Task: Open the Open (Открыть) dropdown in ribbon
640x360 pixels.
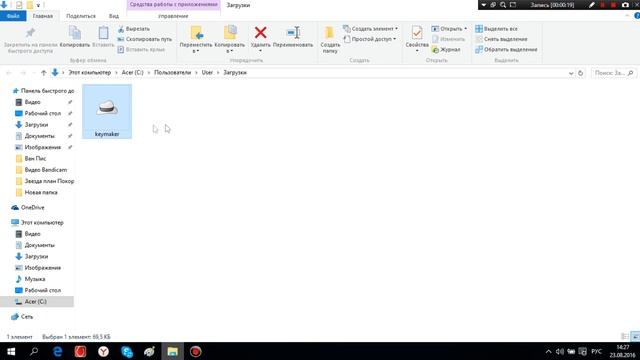Action: (449, 29)
